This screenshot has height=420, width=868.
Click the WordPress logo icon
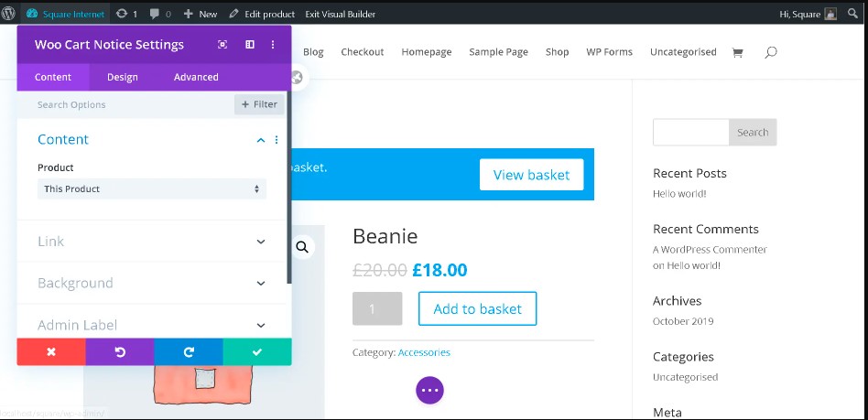[x=10, y=14]
